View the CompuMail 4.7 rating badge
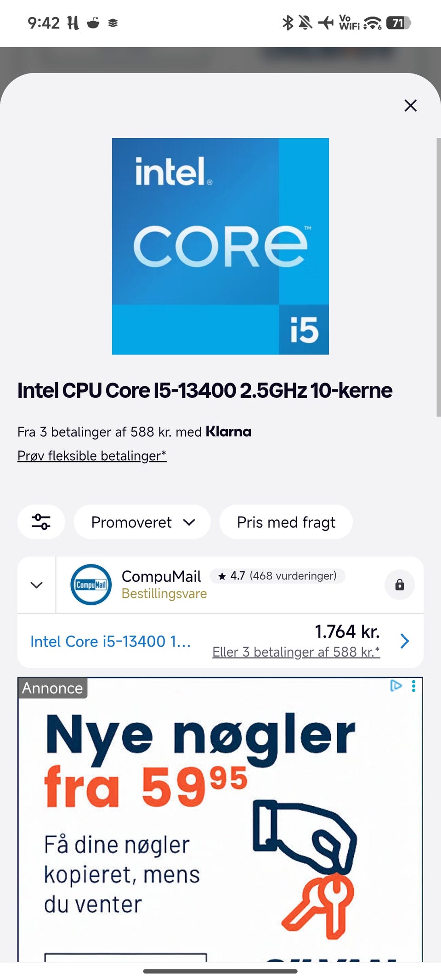Image resolution: width=441 pixels, height=980 pixels. [x=277, y=576]
